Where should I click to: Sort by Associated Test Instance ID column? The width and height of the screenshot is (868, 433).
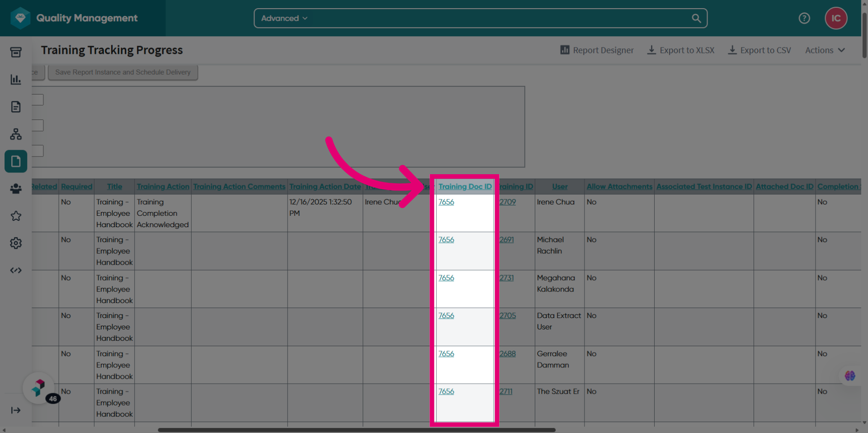(x=704, y=186)
